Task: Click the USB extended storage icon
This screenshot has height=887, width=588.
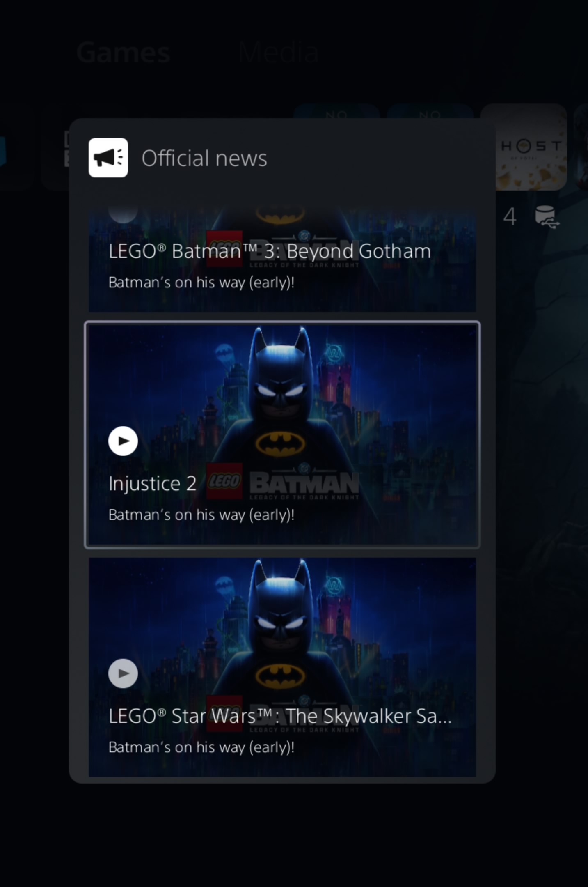Action: click(x=546, y=217)
